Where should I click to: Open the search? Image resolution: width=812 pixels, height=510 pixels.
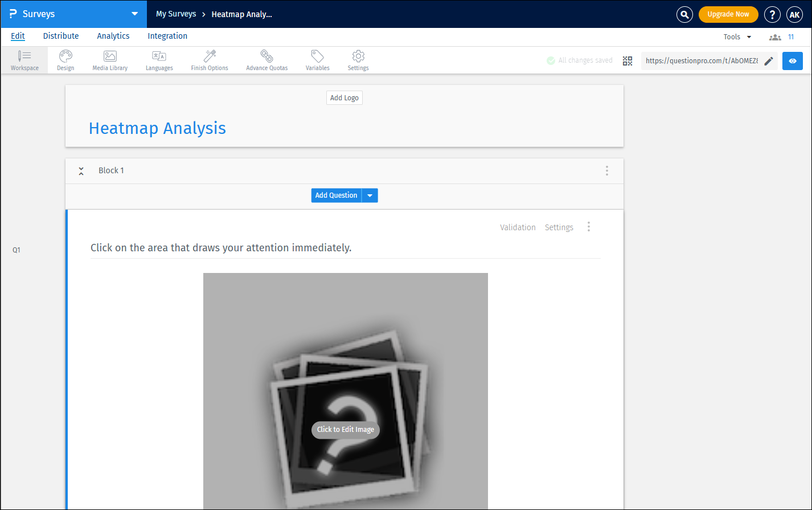tap(684, 14)
